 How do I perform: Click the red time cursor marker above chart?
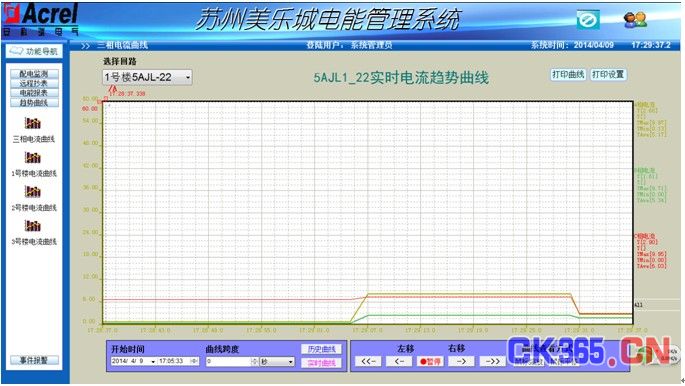click(x=112, y=90)
